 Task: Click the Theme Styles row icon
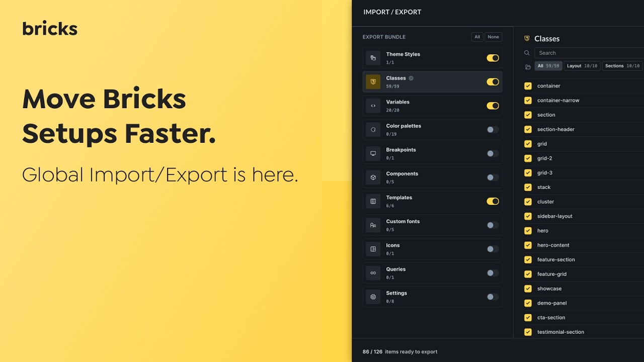(x=373, y=58)
